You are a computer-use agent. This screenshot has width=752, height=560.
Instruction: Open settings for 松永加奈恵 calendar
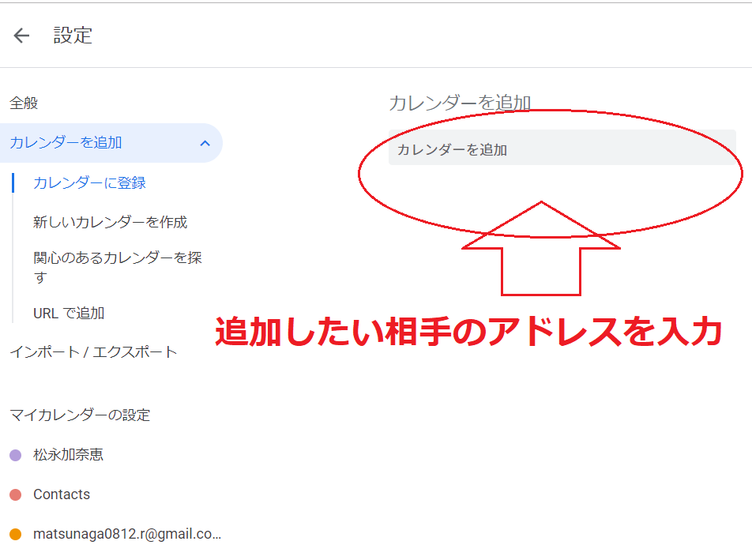point(68,454)
